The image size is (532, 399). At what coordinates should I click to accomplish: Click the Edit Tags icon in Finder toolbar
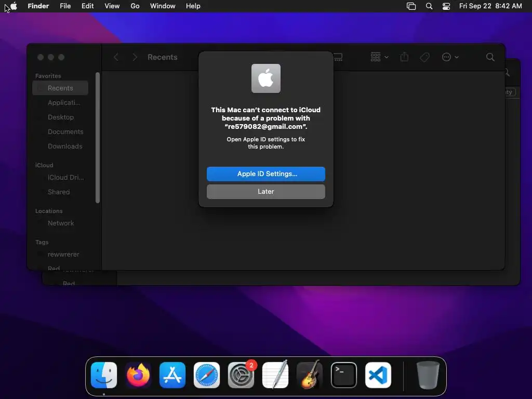click(x=424, y=57)
